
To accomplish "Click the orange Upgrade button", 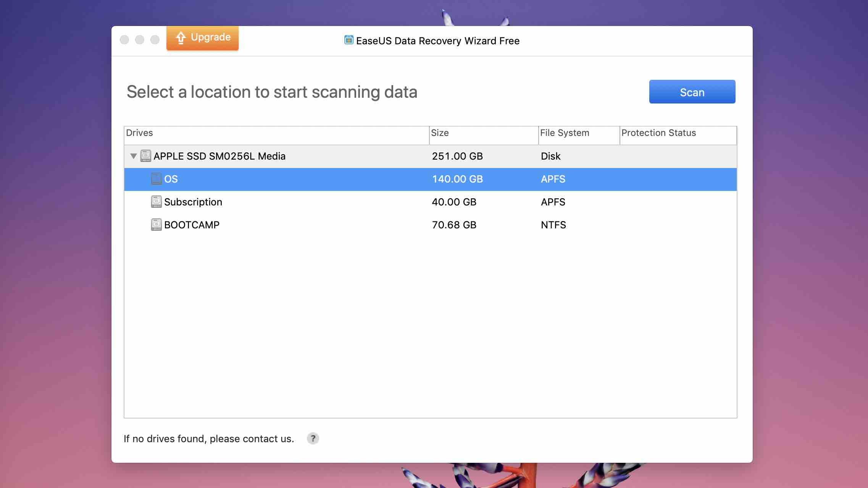I will click(202, 38).
